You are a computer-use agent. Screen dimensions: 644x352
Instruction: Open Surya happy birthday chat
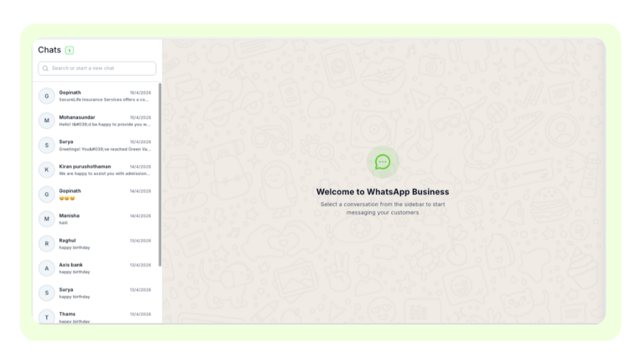(96, 293)
